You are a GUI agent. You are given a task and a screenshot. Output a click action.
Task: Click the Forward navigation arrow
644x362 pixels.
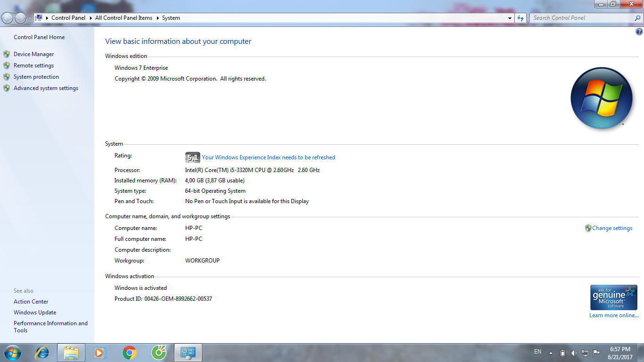click(20, 18)
